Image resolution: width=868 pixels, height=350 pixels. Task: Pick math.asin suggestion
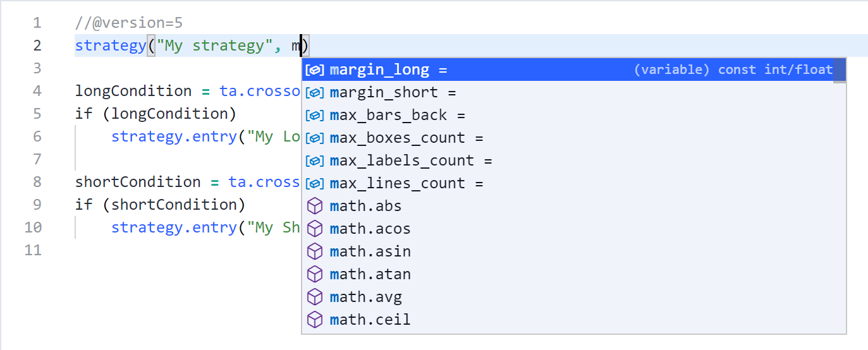[x=573, y=251]
